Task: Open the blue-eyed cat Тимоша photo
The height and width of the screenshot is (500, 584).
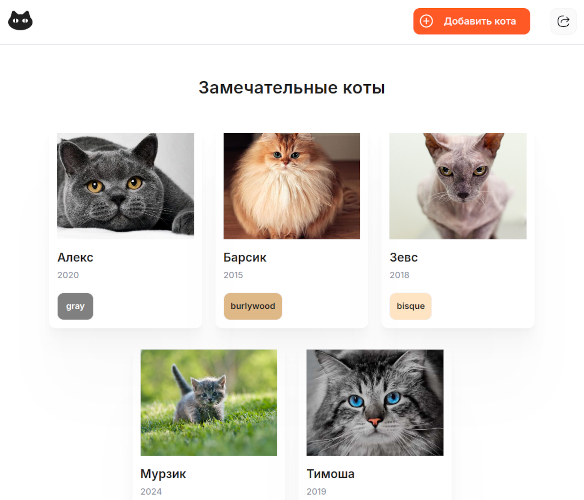Action: pos(375,402)
